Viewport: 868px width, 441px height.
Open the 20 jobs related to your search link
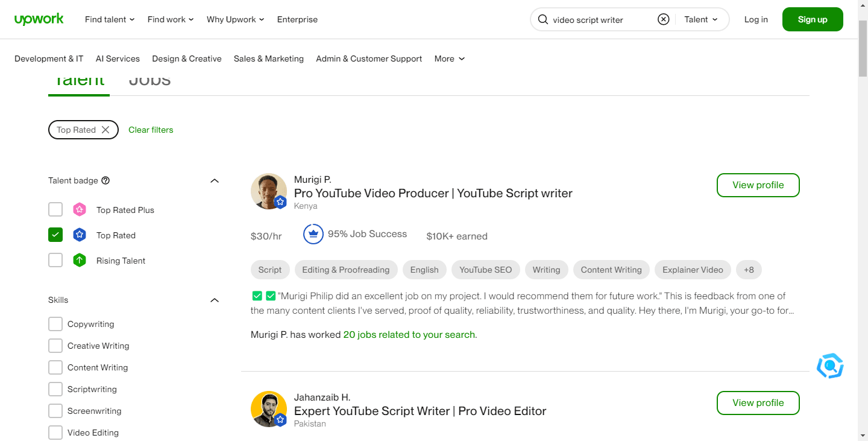[x=410, y=334]
